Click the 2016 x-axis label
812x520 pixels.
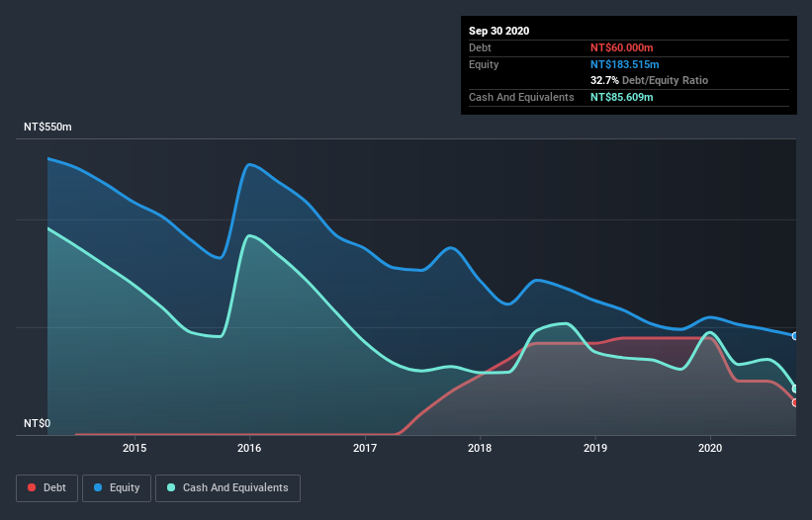click(249, 448)
